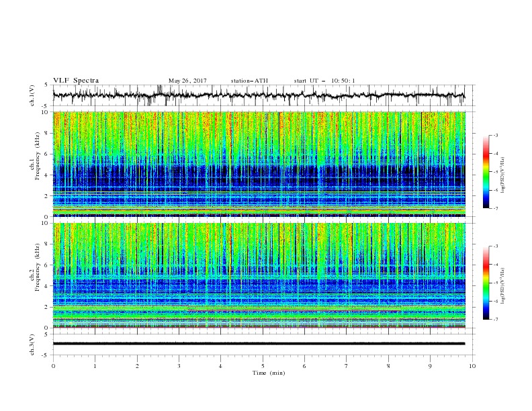Click the ch.3 voltage waveform trace
Screen dimensions: 532x411
point(259,344)
